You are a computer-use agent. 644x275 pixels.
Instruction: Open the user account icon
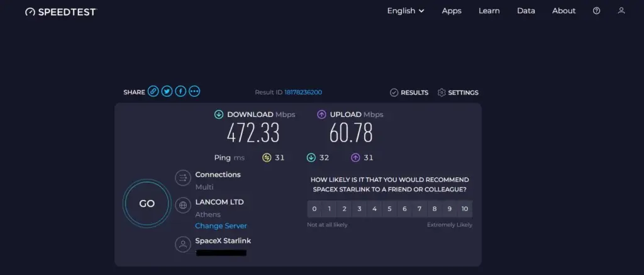pyautogui.click(x=621, y=11)
